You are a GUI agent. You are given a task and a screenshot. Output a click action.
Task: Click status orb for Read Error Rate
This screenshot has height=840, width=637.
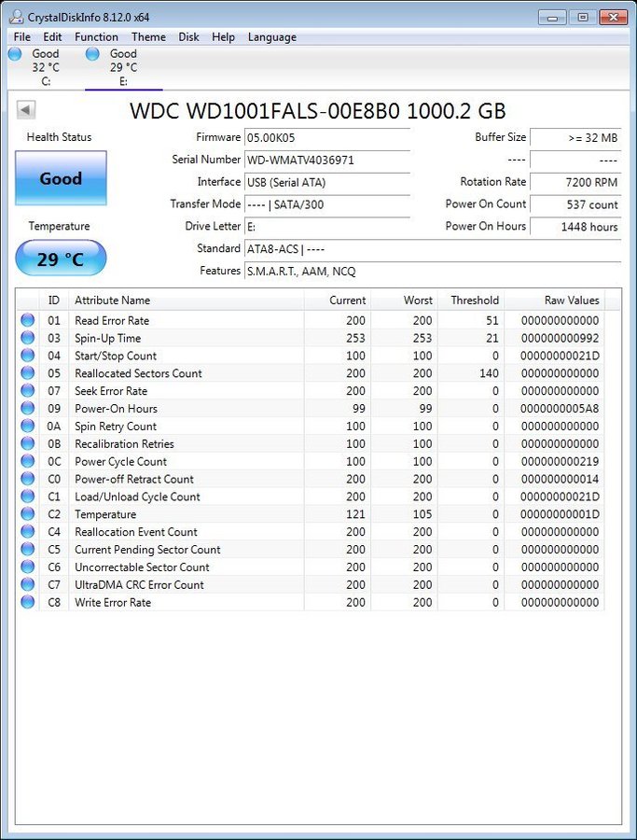[x=27, y=320]
